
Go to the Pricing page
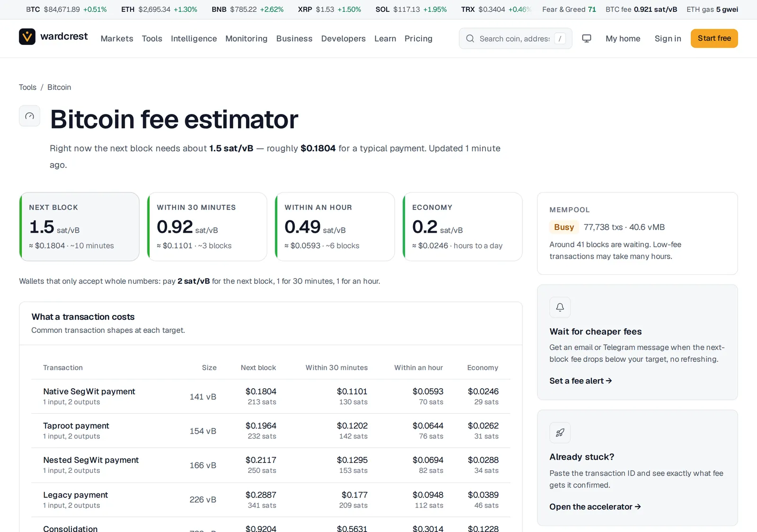click(418, 39)
